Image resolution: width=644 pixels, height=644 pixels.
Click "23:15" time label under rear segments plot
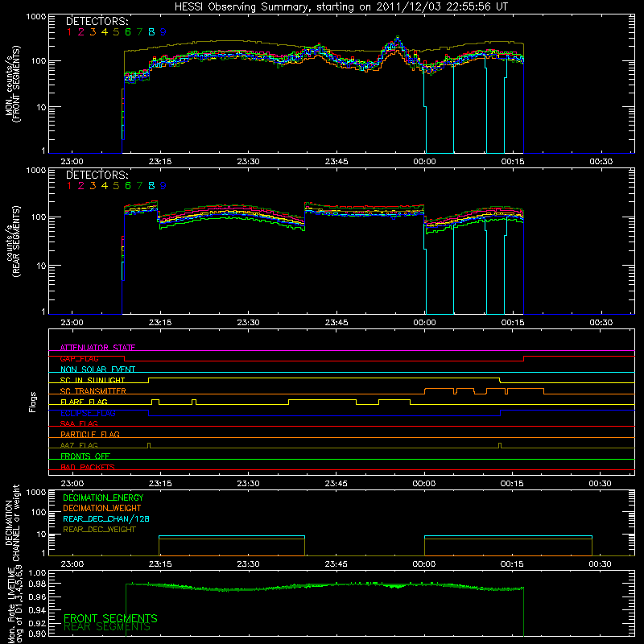point(160,323)
